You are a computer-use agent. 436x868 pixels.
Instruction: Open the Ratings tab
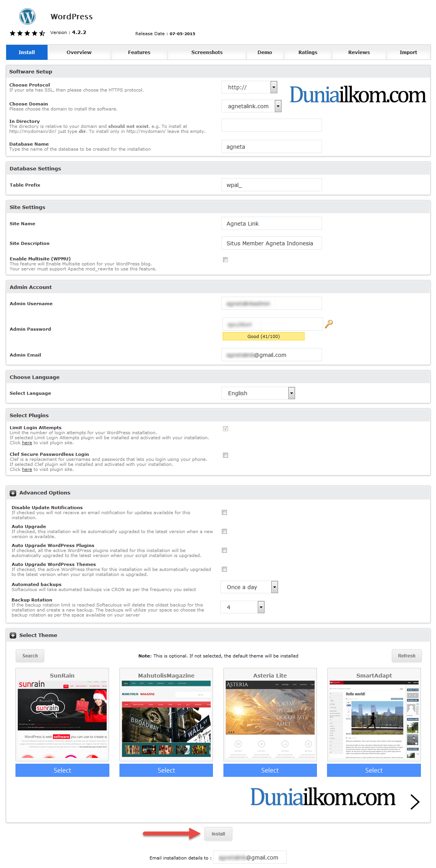click(x=308, y=53)
